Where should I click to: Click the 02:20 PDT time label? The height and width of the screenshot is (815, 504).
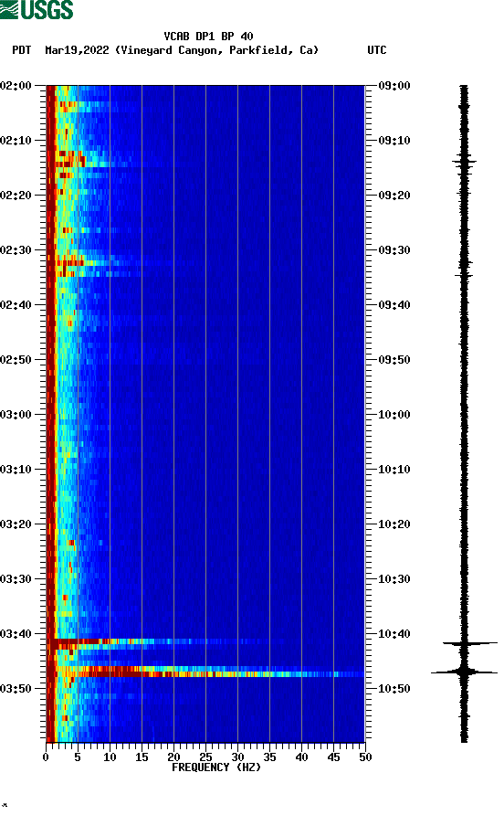16,196
